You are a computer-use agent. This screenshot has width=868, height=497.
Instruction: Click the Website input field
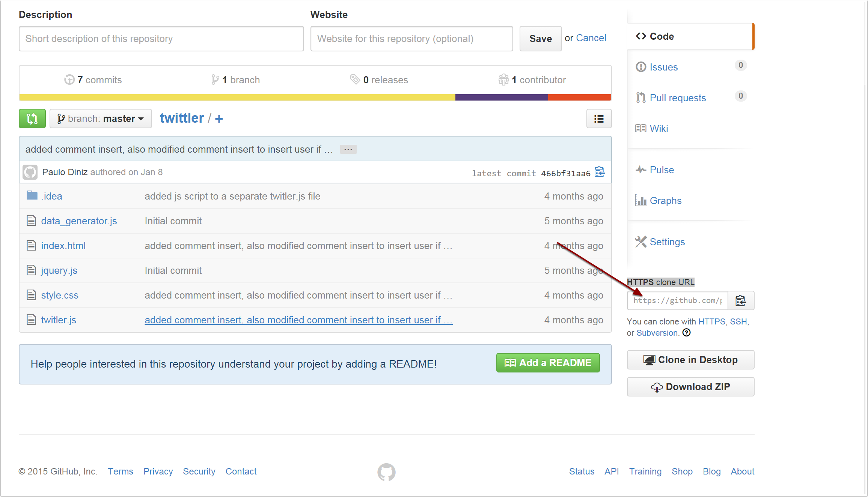click(x=411, y=39)
